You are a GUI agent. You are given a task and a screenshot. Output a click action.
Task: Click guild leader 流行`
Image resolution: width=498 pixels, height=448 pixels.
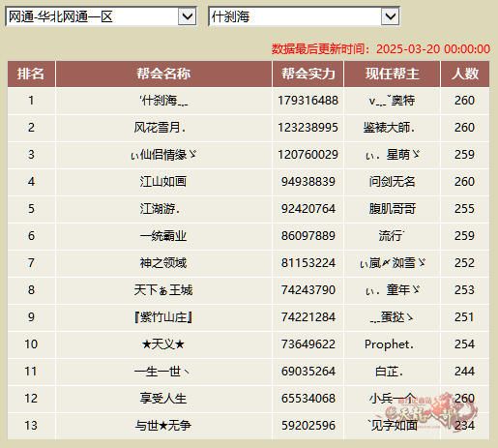(392, 236)
